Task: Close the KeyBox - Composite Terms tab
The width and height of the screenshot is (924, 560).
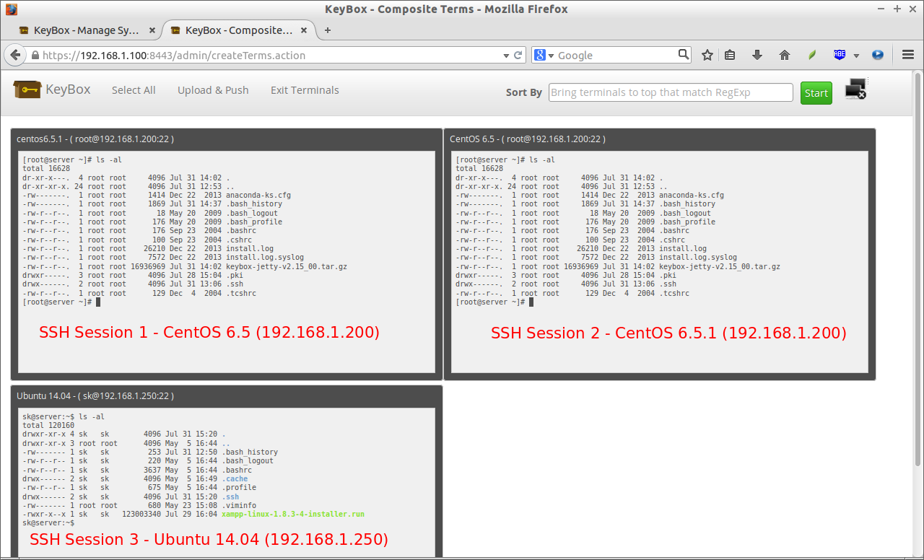Action: 304,30
